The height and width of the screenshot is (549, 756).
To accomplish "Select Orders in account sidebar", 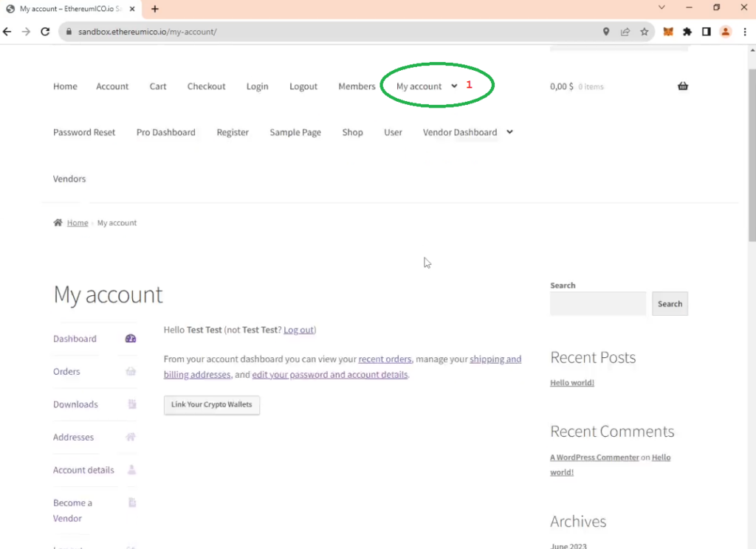I will (x=66, y=372).
